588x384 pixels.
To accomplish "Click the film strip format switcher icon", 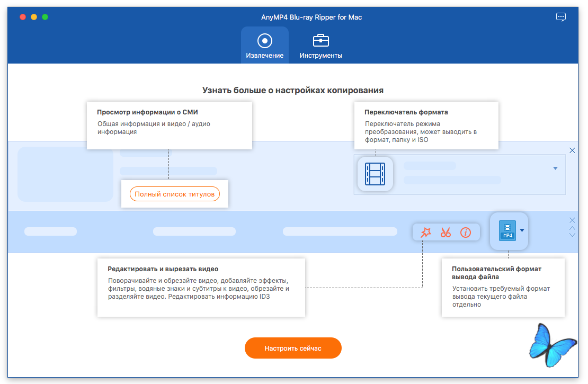I will click(375, 174).
